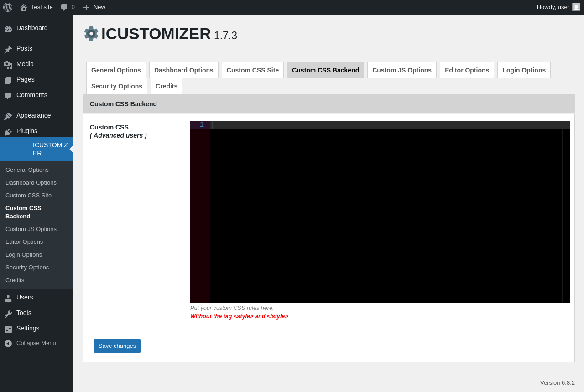The width and height of the screenshot is (584, 392).
Task: Open the Plugins menu item
Action: point(36,131)
